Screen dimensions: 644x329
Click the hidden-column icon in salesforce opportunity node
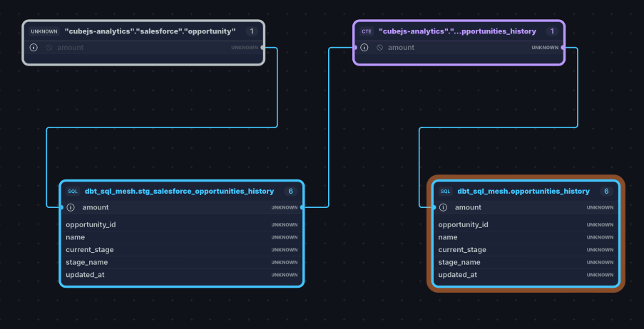point(49,48)
